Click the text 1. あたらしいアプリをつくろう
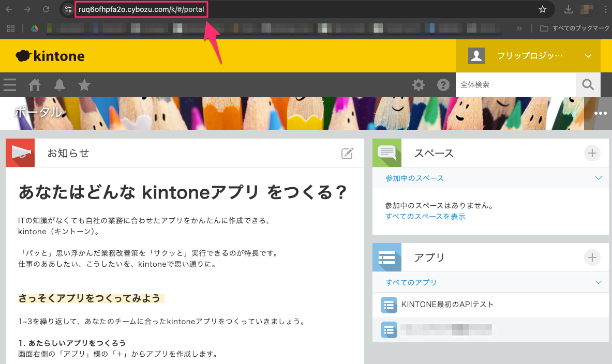Viewport: 612px width, 364px height. pyautogui.click(x=72, y=343)
